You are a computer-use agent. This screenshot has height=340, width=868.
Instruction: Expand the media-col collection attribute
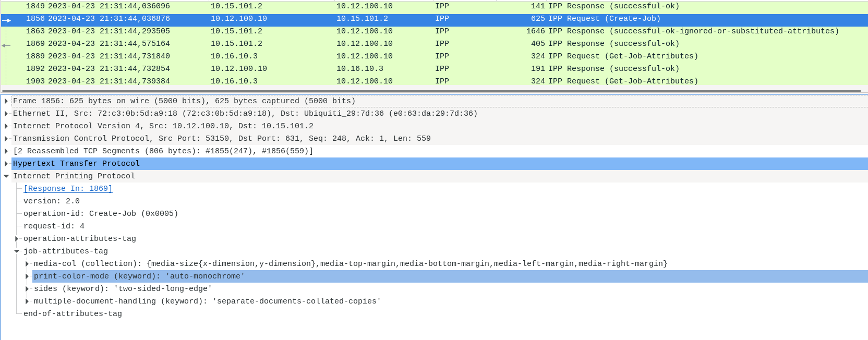(27, 263)
